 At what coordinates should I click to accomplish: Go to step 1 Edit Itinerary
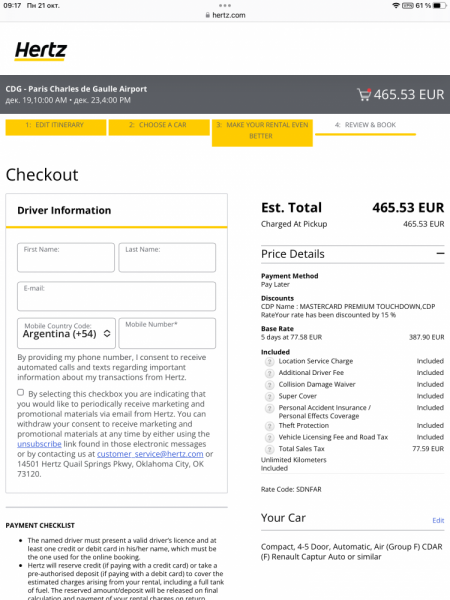(x=56, y=127)
